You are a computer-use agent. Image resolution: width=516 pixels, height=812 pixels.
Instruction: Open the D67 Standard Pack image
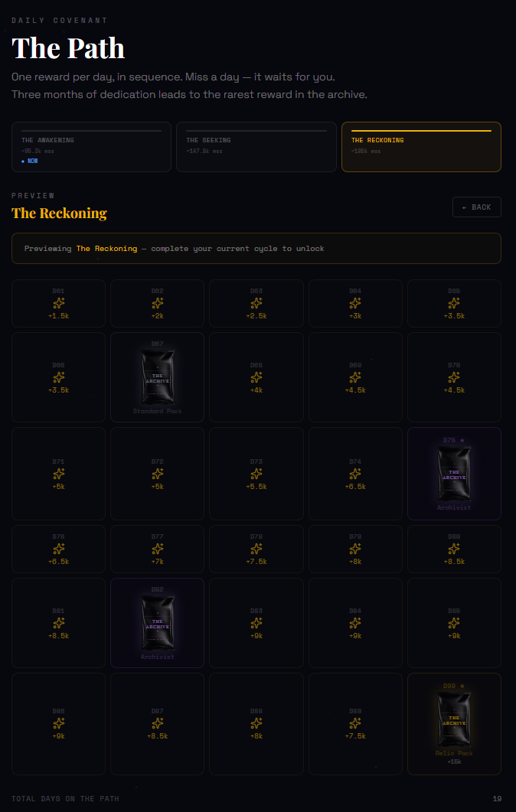tap(158, 377)
